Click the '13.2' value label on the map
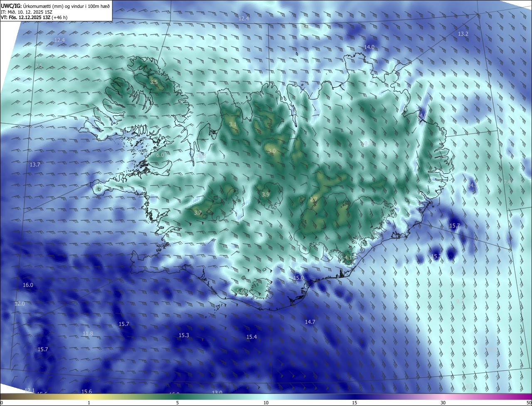 463,34
